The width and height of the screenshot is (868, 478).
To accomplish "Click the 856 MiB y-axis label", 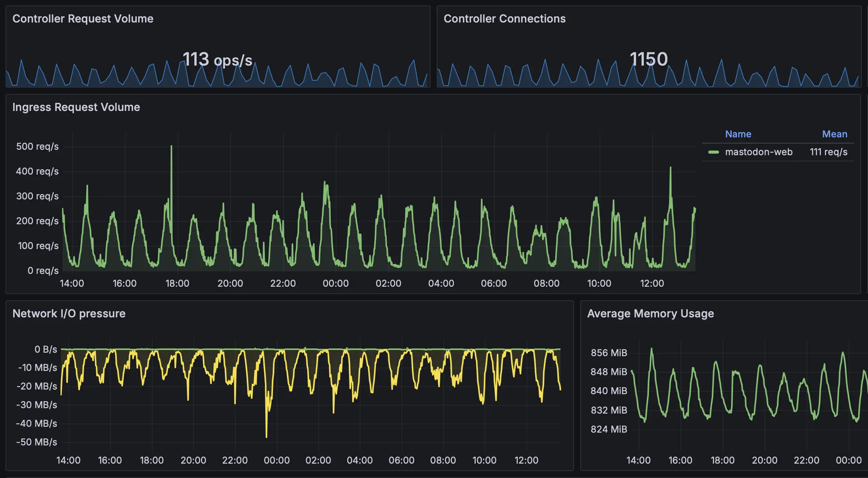I will coord(609,353).
